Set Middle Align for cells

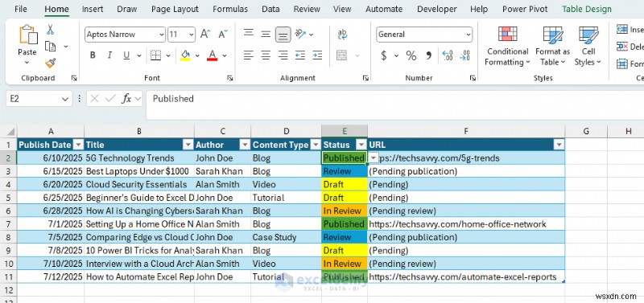(266, 34)
